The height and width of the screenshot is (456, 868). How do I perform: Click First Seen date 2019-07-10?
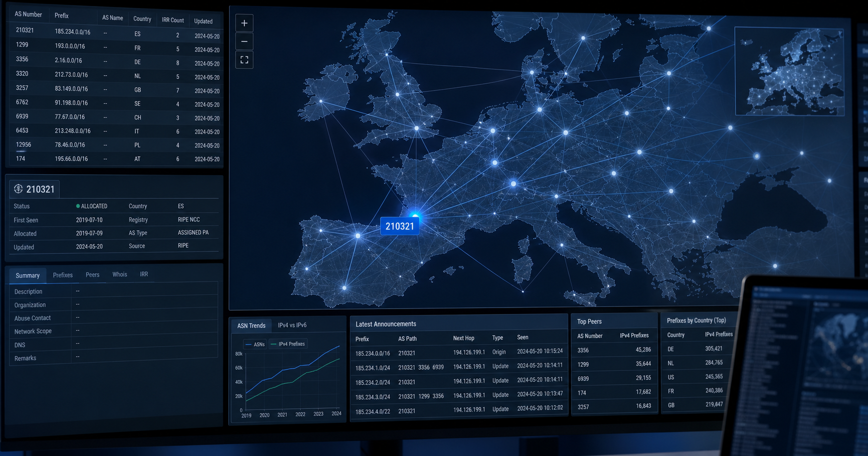(89, 220)
